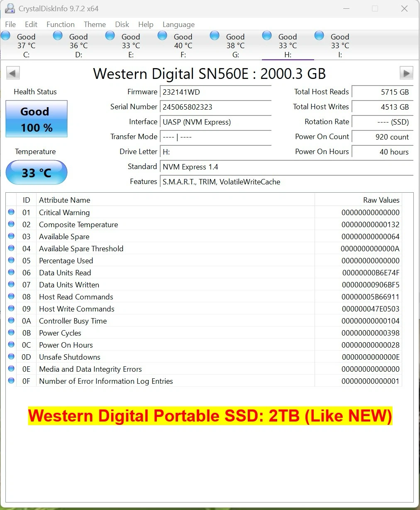This screenshot has height=510, width=420.
Task: Click raw value 000000047E0503
Action: pyautogui.click(x=371, y=309)
